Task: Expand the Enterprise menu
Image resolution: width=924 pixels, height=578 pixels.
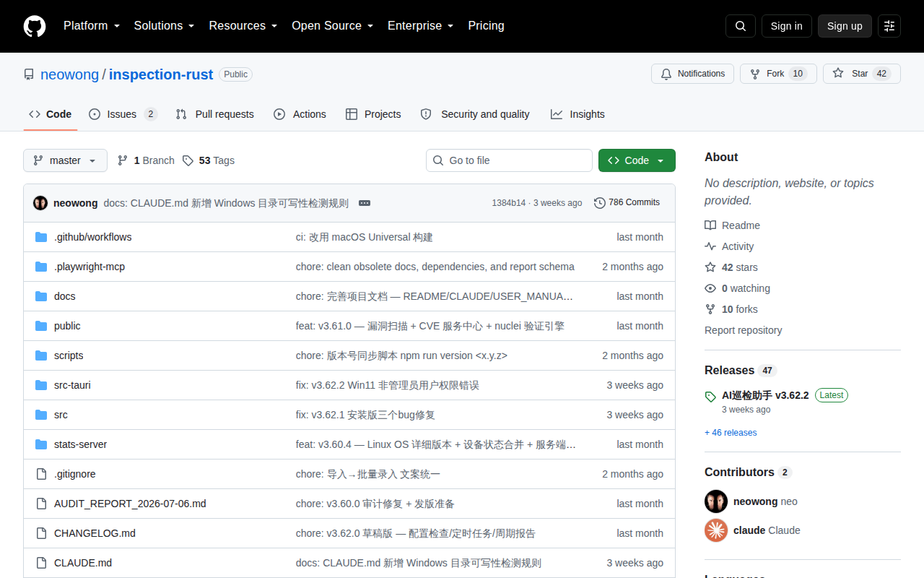Action: coord(421,26)
